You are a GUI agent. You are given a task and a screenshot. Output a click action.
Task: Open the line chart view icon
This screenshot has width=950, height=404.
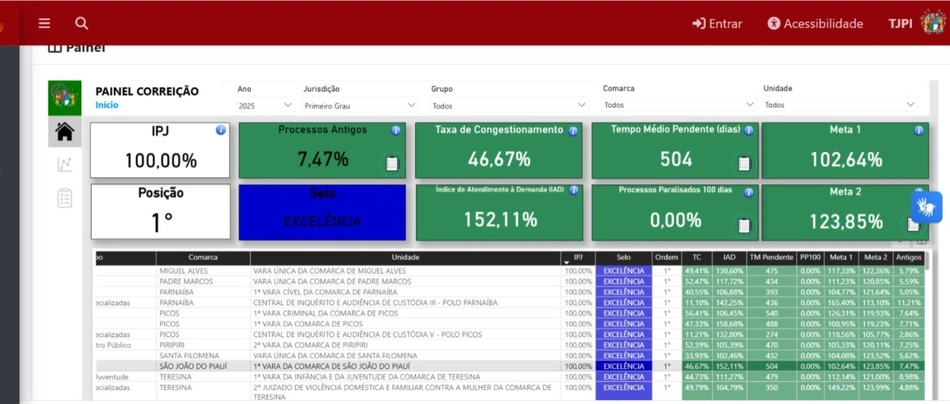coord(65,165)
